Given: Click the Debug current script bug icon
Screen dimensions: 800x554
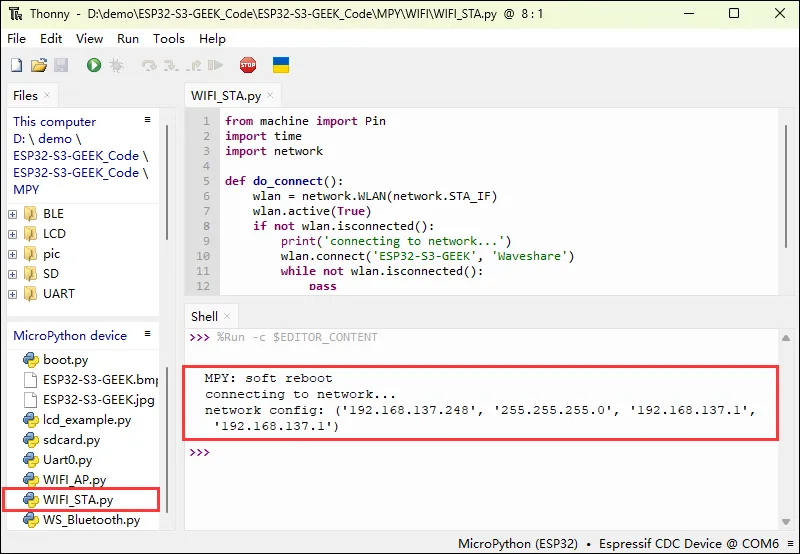Looking at the screenshot, I should coord(116,65).
